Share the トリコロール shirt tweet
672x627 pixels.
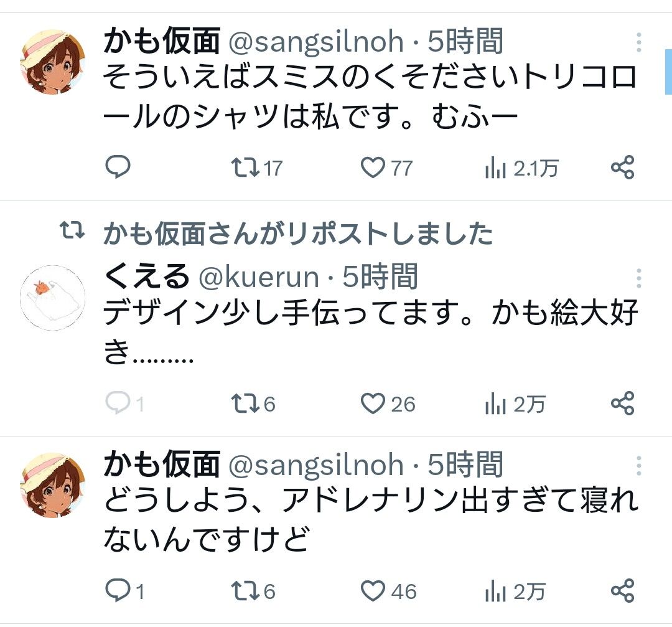coord(622,167)
